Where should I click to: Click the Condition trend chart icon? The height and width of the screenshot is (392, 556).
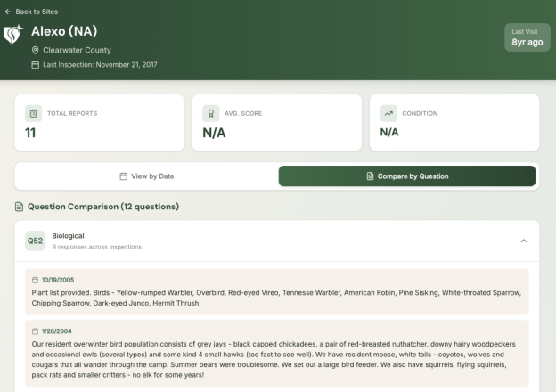(388, 113)
